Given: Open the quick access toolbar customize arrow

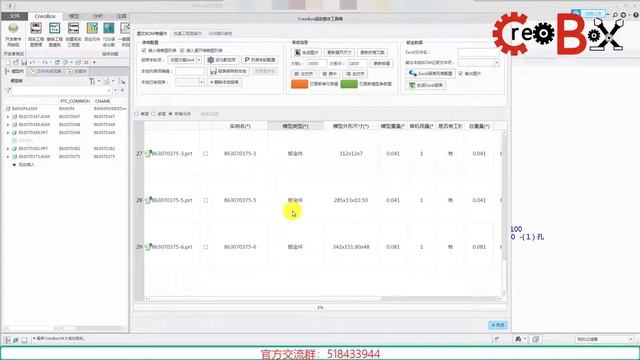Looking at the screenshot, I should click(94, 62).
